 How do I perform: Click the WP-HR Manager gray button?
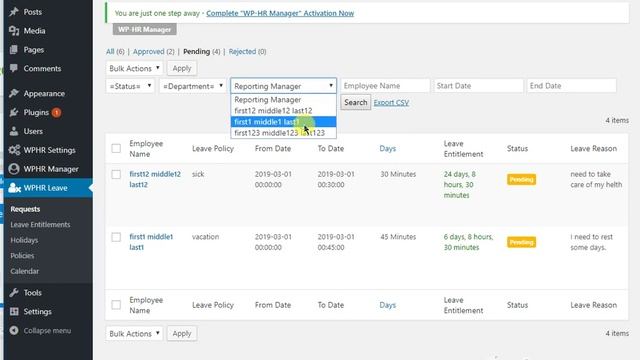click(144, 29)
